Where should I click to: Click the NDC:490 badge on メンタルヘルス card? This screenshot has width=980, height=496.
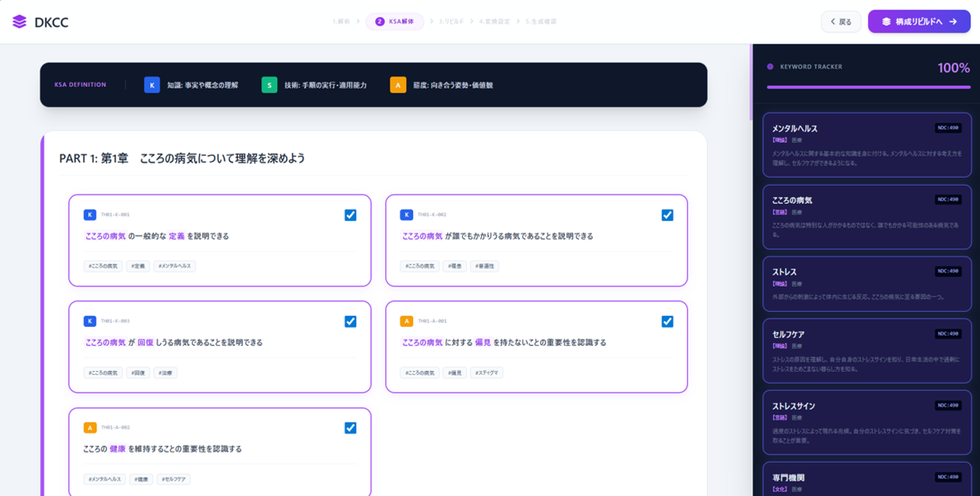click(948, 128)
